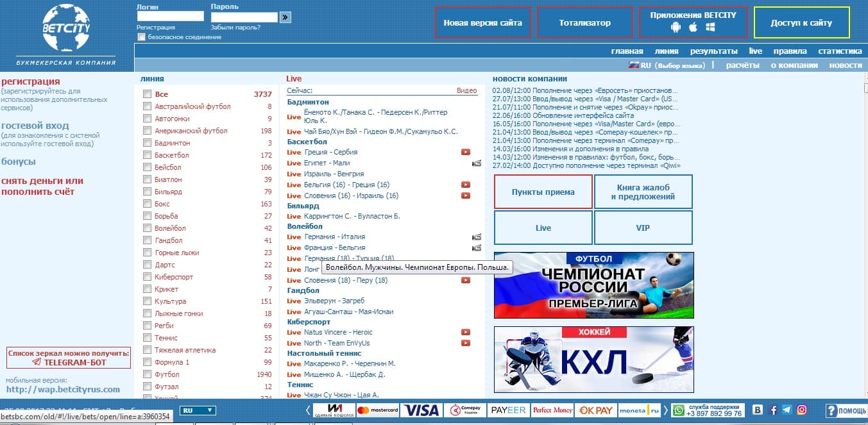The height and width of the screenshot is (425, 868).
Task: Open the Facebook social icon
Action: [773, 410]
